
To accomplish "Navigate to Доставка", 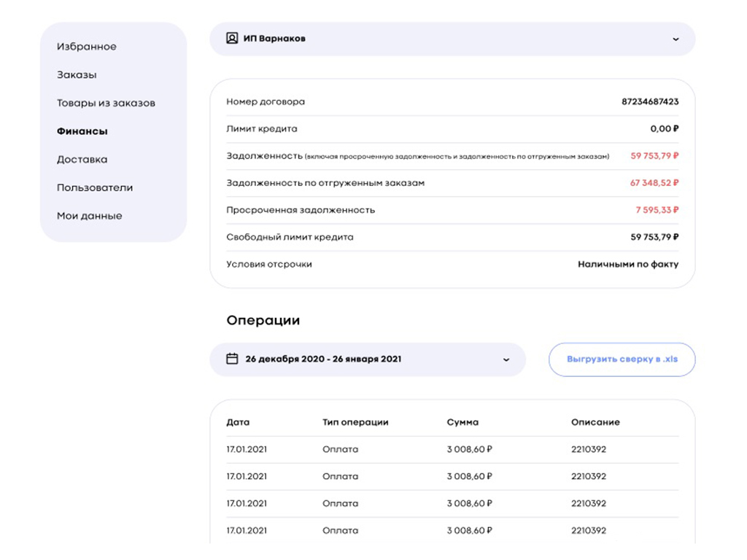I will coord(82,160).
